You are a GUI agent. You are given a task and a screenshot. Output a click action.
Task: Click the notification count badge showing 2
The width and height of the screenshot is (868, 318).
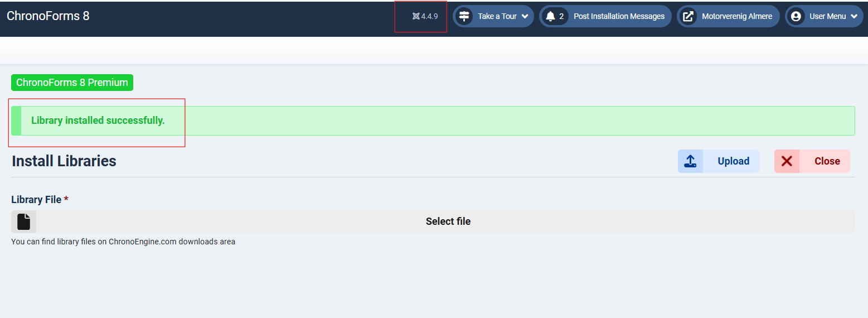point(561,16)
